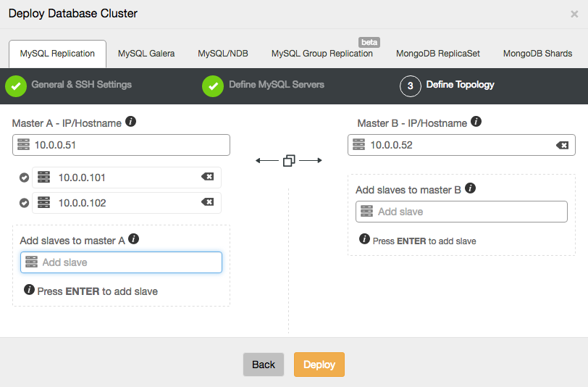
Task: Click info icon beside Master A label
Action: pos(130,122)
